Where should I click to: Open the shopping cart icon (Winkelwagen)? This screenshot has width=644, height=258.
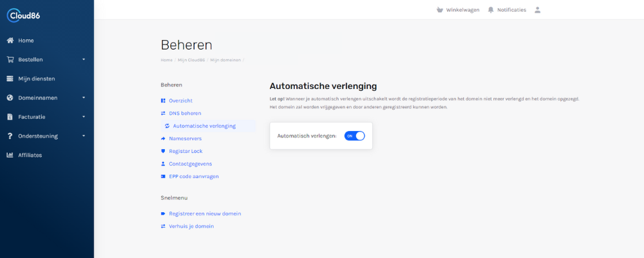[440, 10]
